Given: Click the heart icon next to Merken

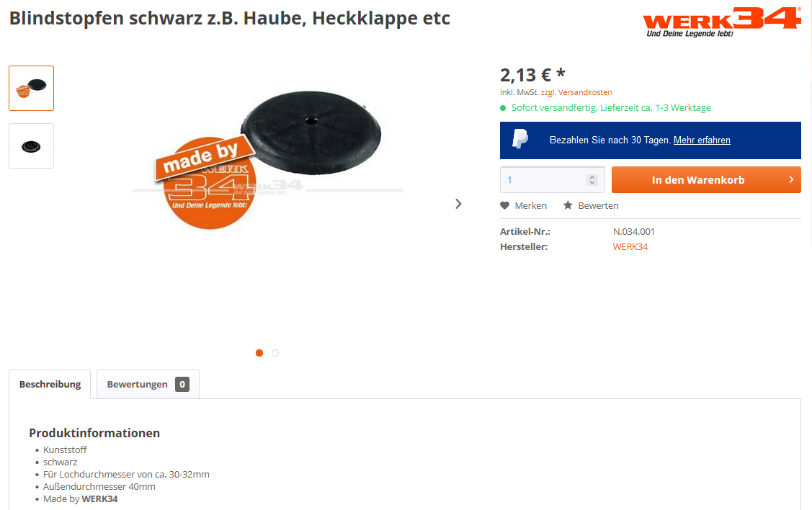Looking at the screenshot, I should click(504, 205).
